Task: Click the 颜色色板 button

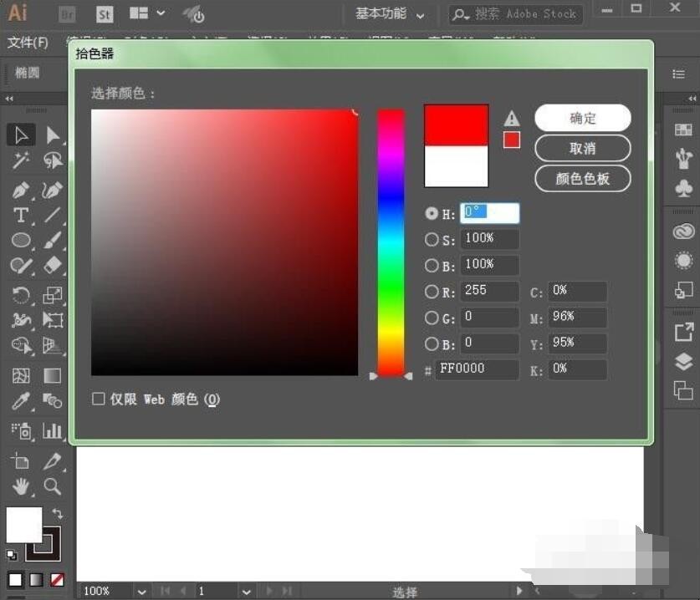Action: pyautogui.click(x=582, y=179)
